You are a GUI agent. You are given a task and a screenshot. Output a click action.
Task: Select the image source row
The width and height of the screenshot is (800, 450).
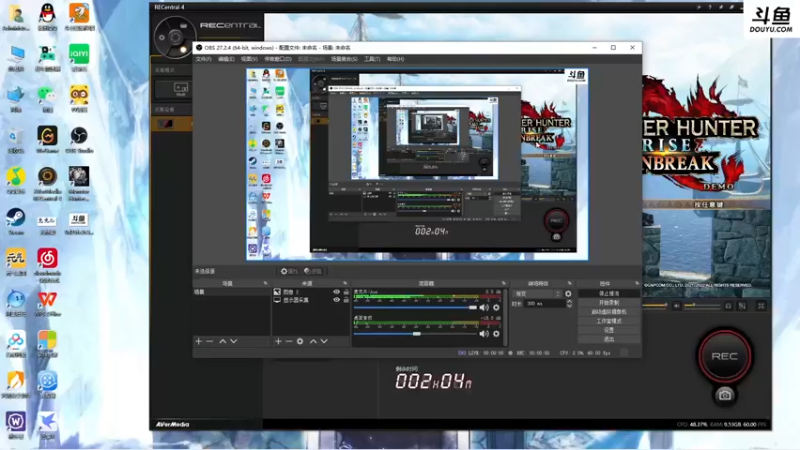click(x=311, y=292)
